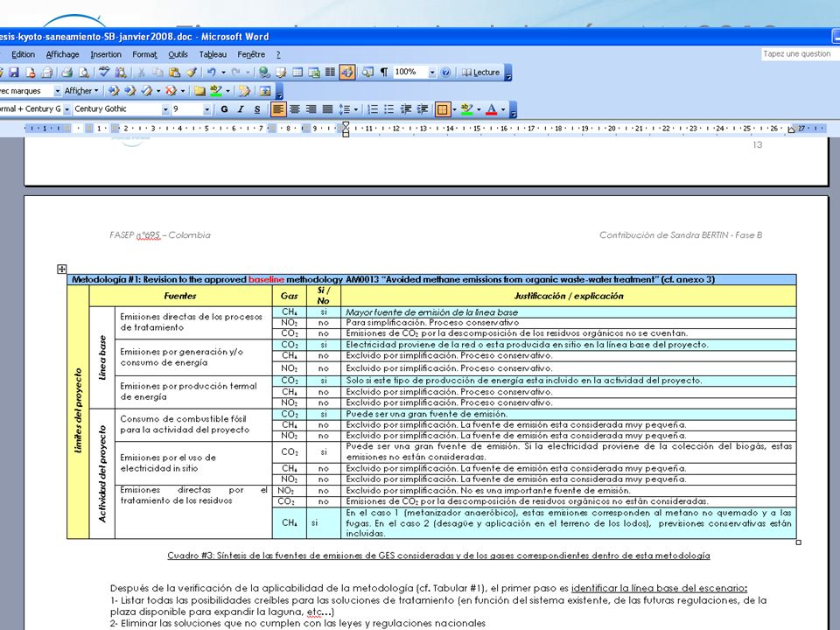Open the Format menu
Image resolution: width=840 pixels, height=630 pixels.
tap(144, 54)
